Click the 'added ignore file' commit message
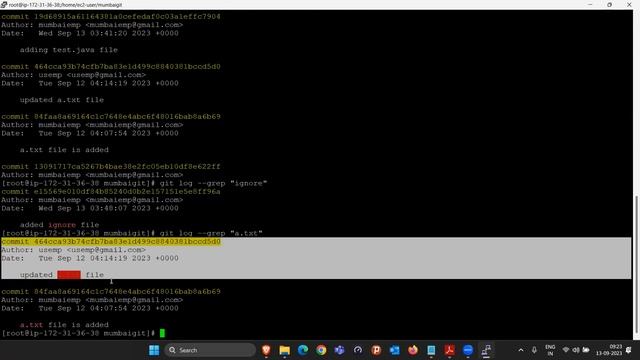This screenshot has width=640, height=360. (x=60, y=225)
